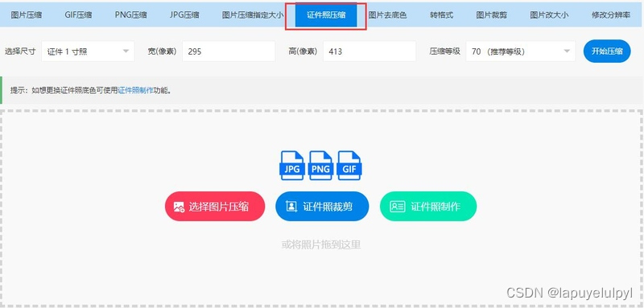Expand the 选择尺寸 dropdown showing 证件 1 寸照

coord(88,51)
